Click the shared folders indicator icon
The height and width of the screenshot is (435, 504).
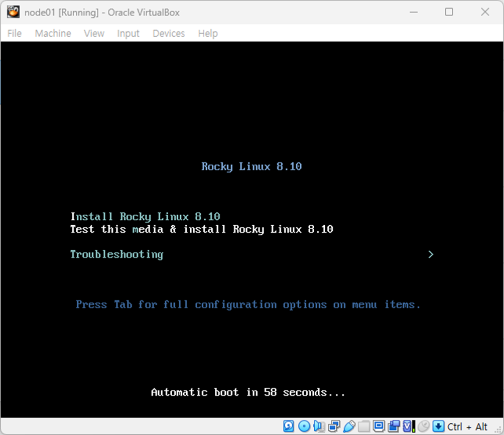click(x=364, y=426)
